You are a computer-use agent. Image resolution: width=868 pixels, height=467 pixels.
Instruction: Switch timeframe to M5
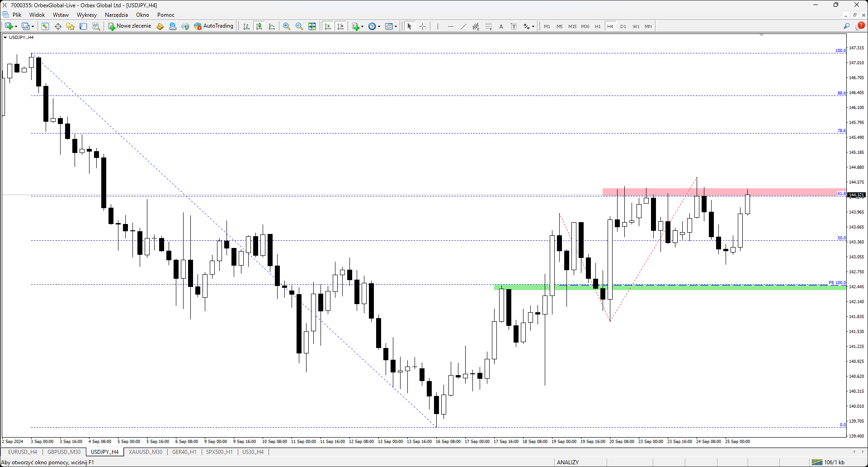[x=560, y=26]
